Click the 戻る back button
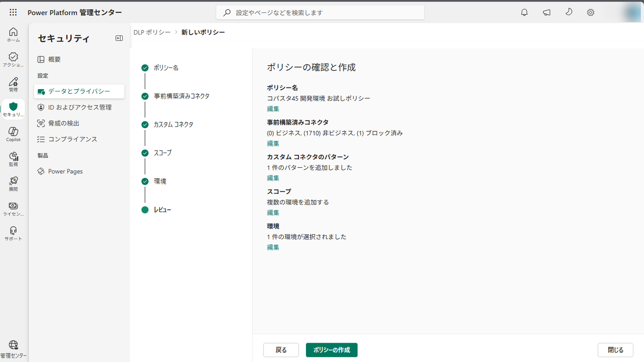This screenshot has width=644, height=362. click(281, 350)
